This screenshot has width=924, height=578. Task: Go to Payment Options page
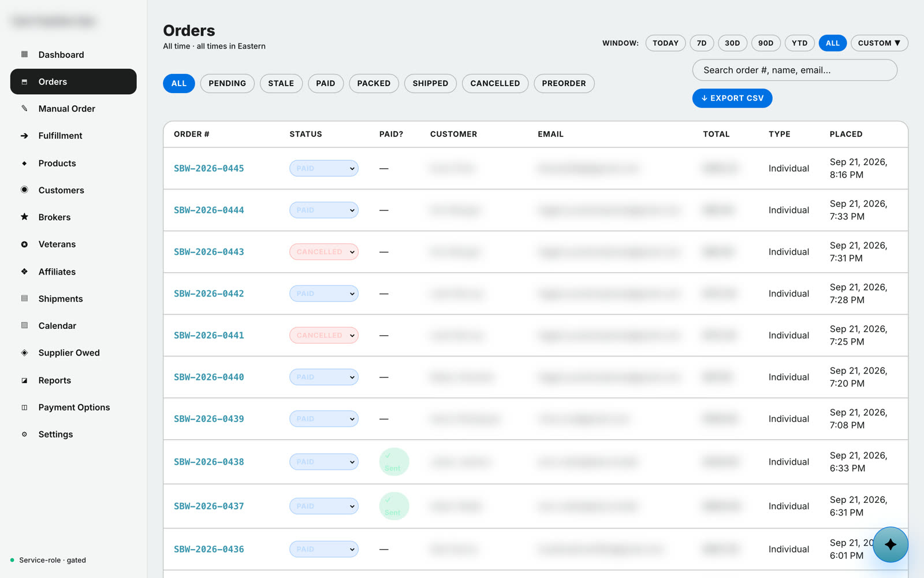click(73, 407)
